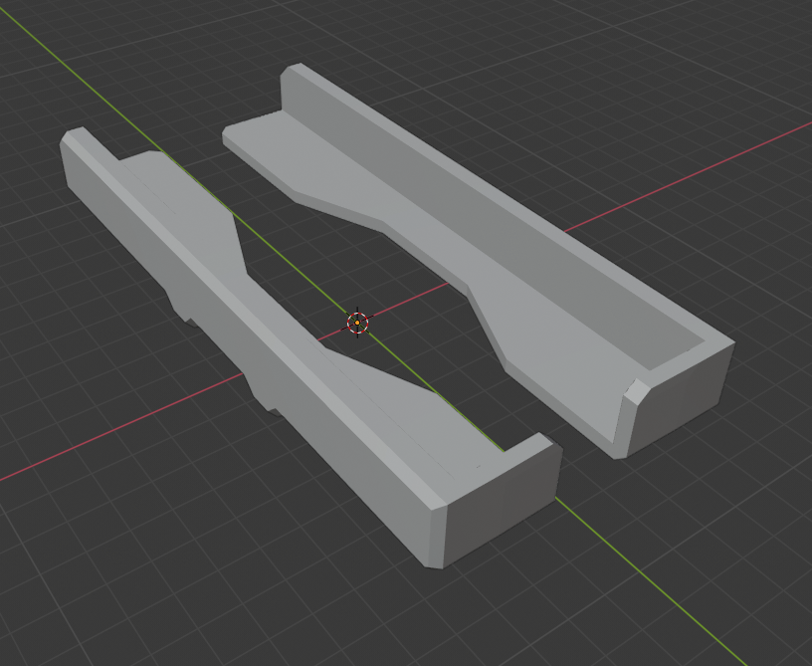Click the 3D cursor at the origin

click(357, 323)
